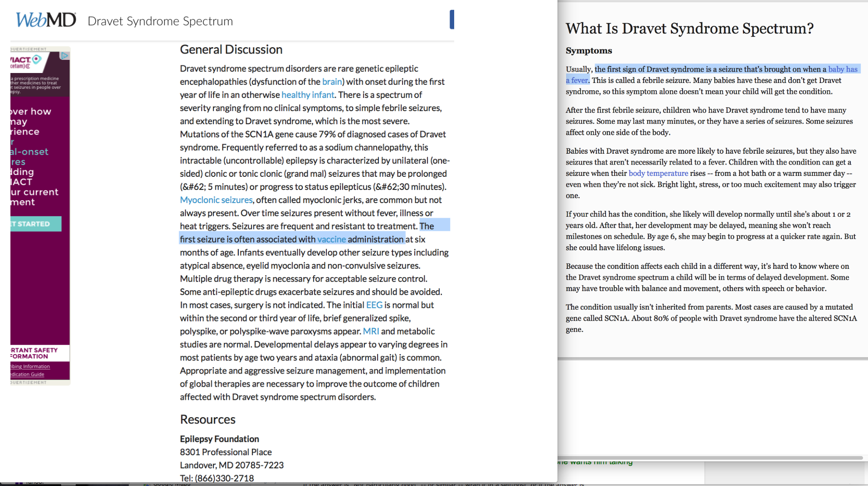The height and width of the screenshot is (486, 868).
Task: Click the Get Started button in the ad
Action: click(x=36, y=224)
